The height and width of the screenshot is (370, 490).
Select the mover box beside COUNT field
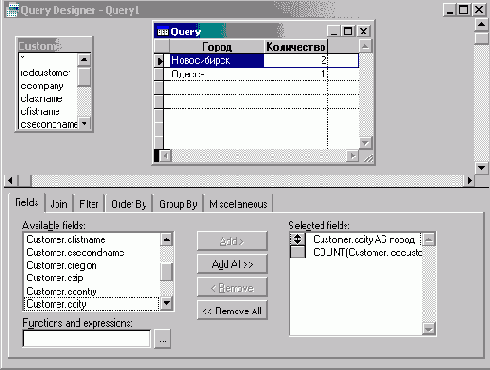click(297, 252)
